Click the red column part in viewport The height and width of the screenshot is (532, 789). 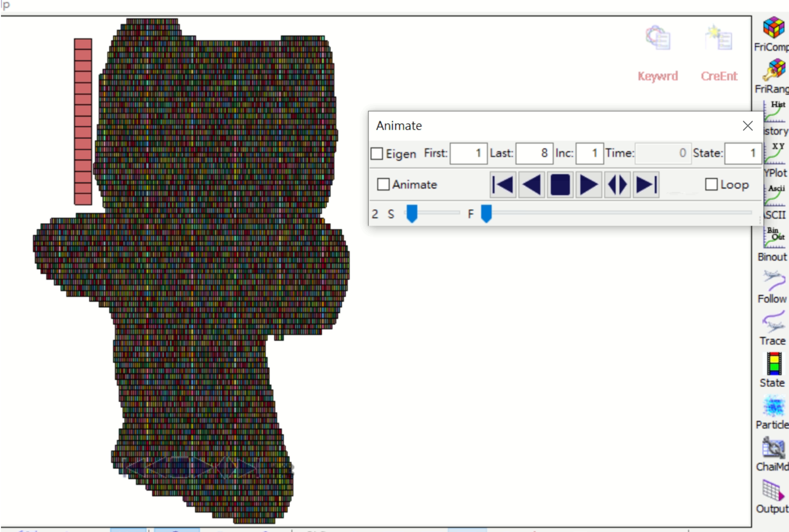(x=83, y=122)
